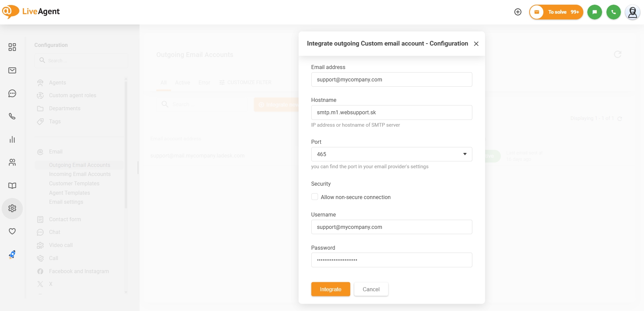Open the dashboard grid icon in sidebar
Image resolution: width=644 pixels, height=311 pixels.
(12, 47)
